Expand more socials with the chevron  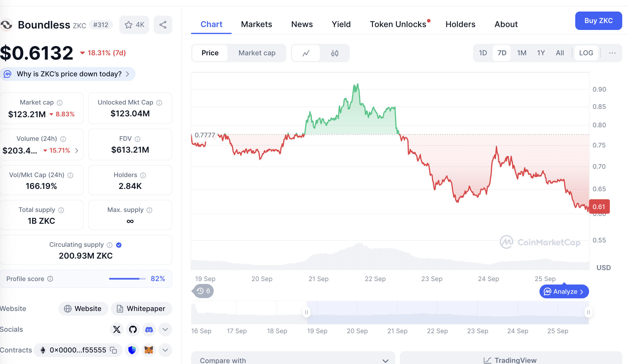(165, 329)
